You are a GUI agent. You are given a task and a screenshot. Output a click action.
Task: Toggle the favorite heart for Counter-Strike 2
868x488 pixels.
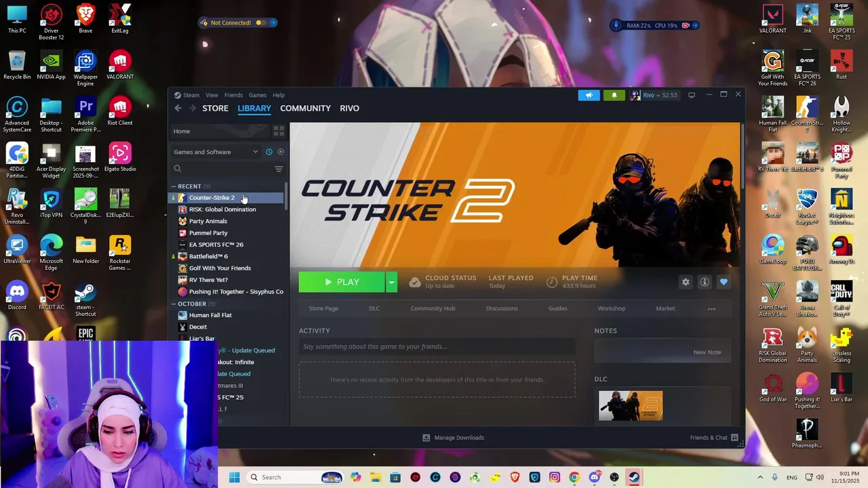[x=724, y=282]
